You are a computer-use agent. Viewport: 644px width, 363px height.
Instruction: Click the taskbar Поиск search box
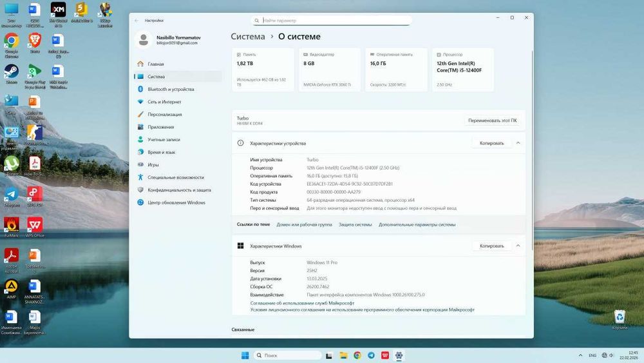coord(287,355)
